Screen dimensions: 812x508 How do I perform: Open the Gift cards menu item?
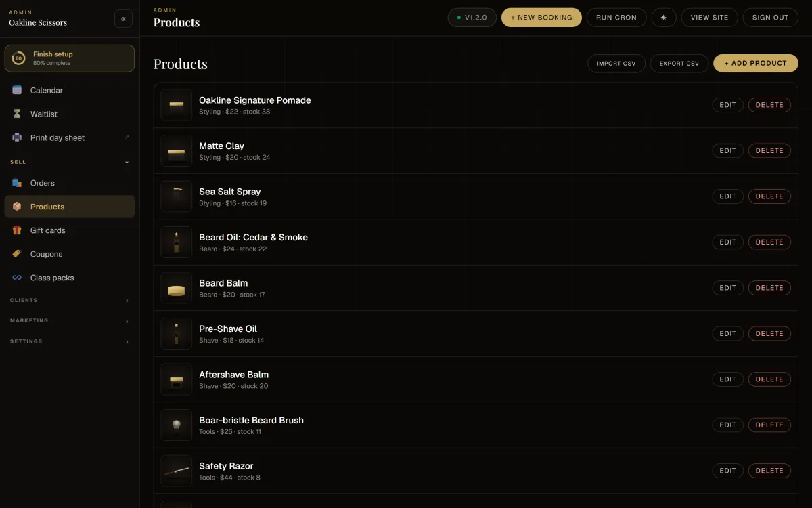point(70,230)
